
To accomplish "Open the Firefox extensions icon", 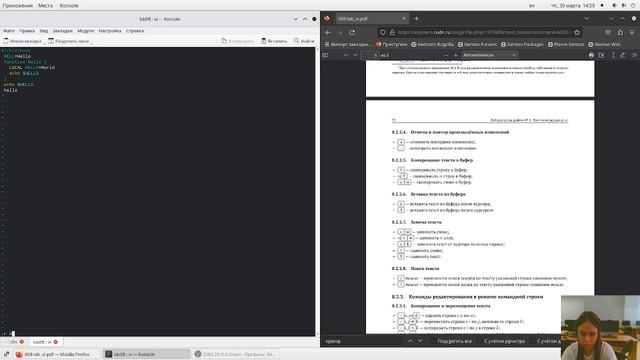I will (620, 32).
